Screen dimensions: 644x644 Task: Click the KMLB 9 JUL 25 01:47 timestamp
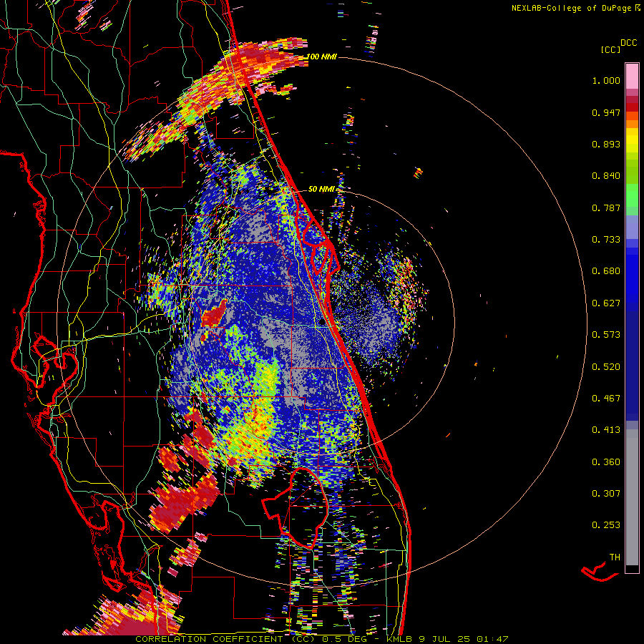[448, 639]
